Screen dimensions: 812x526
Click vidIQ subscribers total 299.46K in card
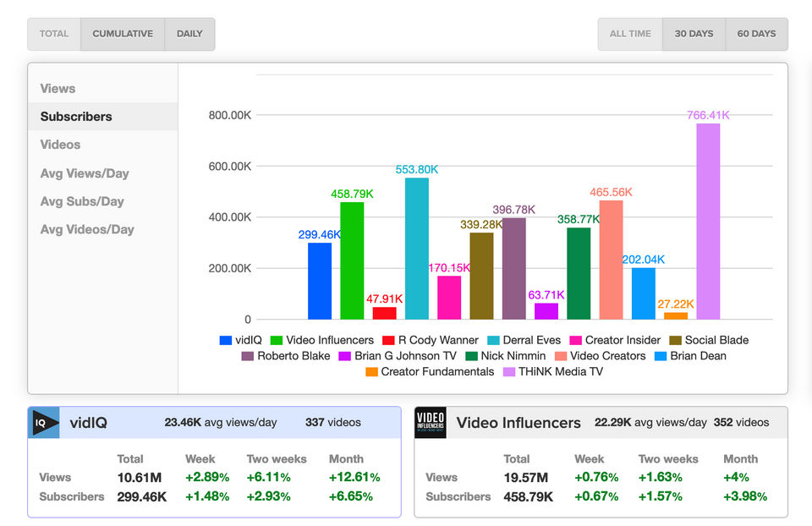click(x=142, y=496)
